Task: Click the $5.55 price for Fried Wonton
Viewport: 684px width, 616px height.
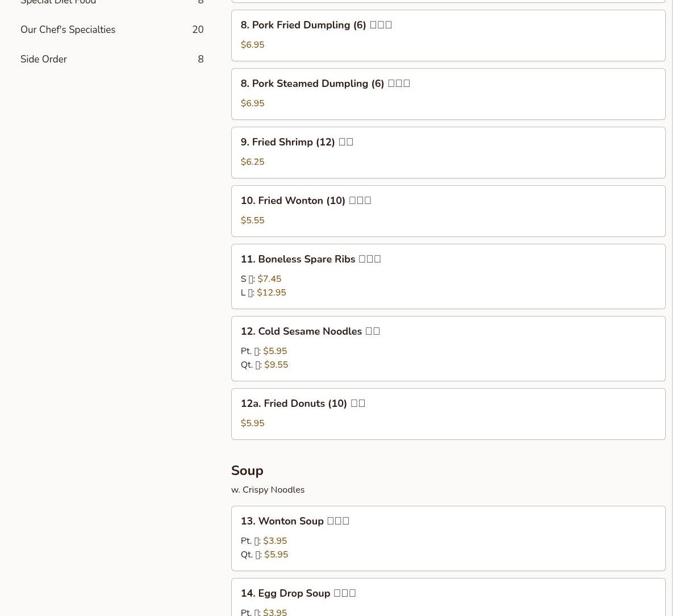Action: 252,220
